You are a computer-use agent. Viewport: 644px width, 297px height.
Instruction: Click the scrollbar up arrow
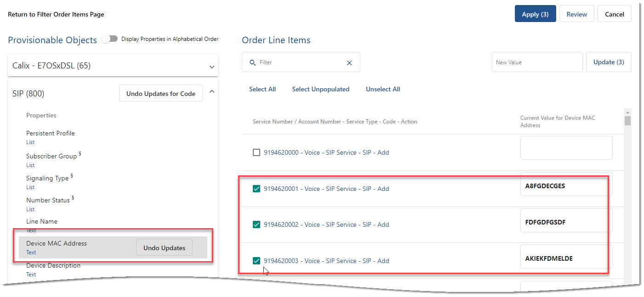(627, 112)
